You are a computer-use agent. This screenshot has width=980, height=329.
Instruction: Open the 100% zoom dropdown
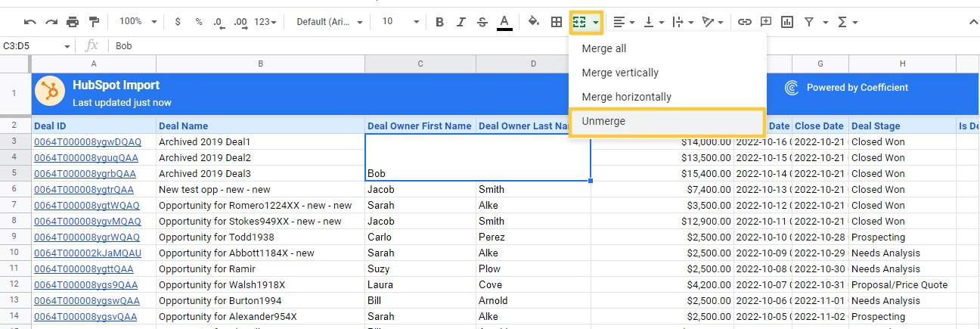tap(138, 22)
